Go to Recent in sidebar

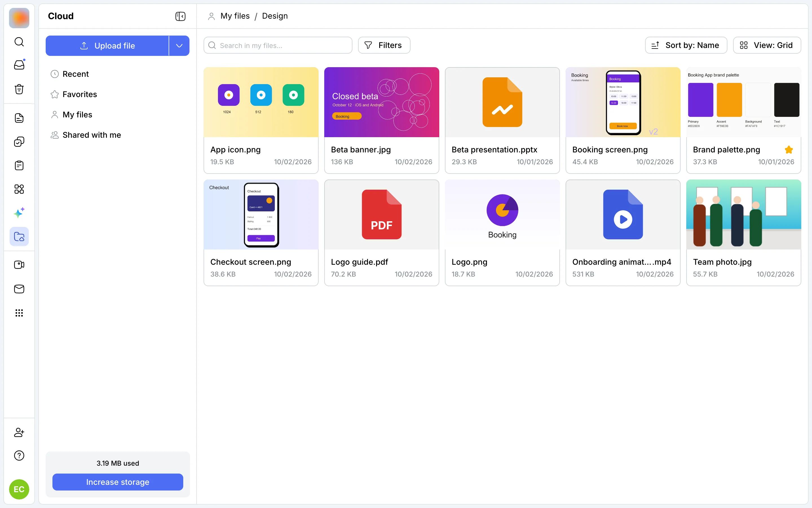click(118, 74)
